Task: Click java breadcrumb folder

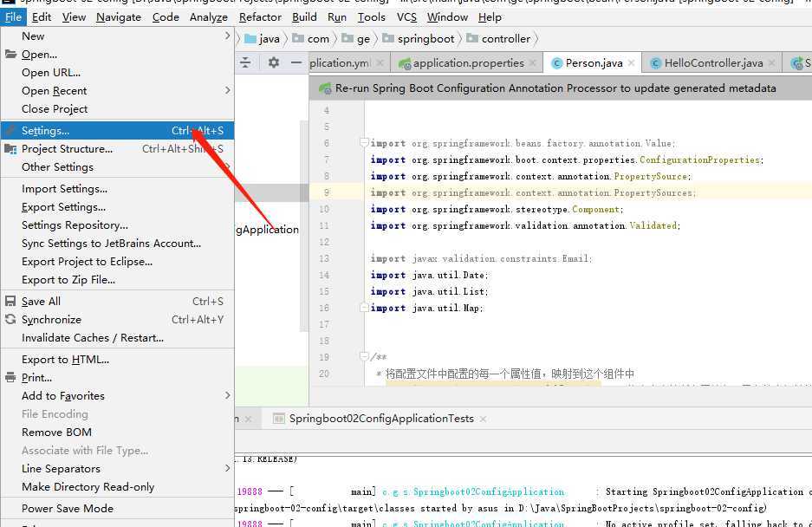Action: pyautogui.click(x=263, y=39)
